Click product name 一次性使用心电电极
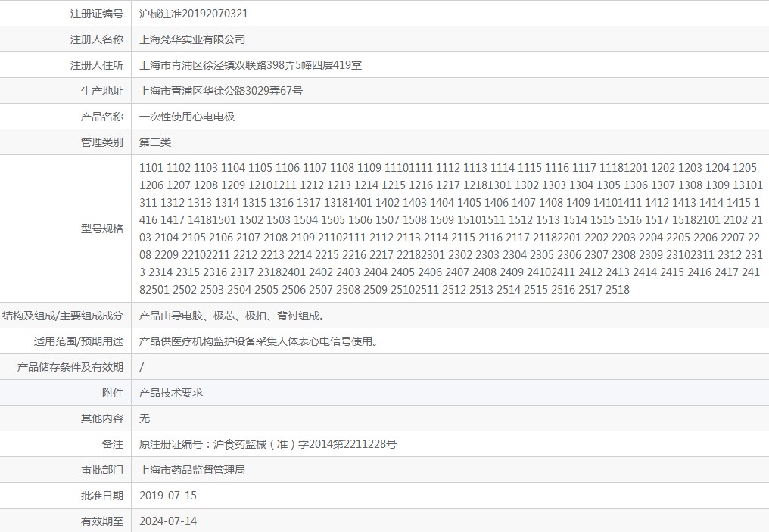 coord(187,117)
